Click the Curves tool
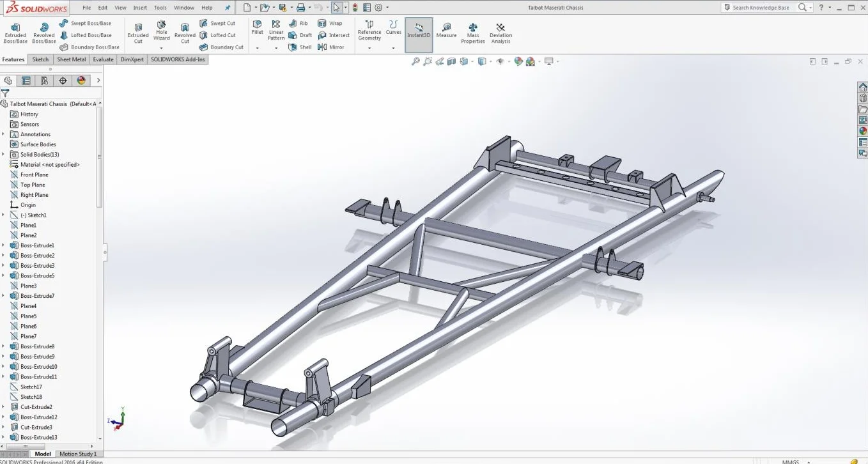 394,27
